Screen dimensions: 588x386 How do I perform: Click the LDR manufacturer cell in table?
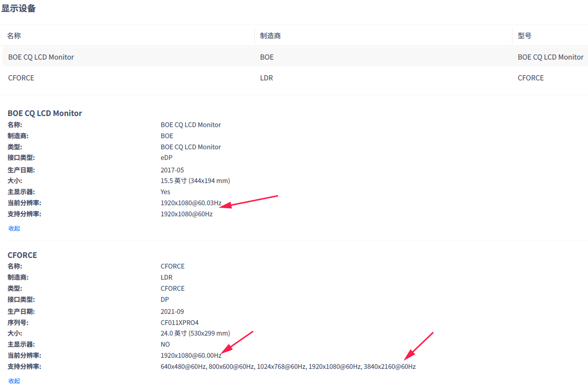(x=267, y=78)
